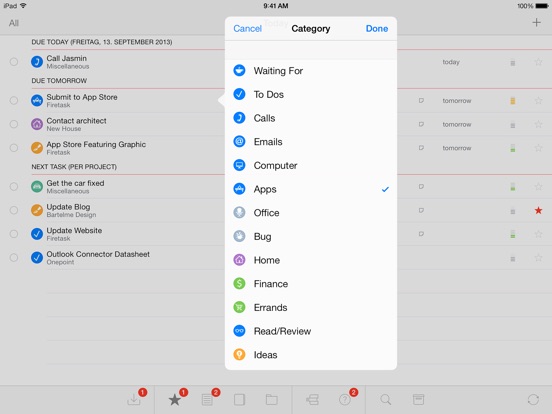This screenshot has height=414, width=552.
Task: Select the Today star tab in bottom toolbar
Action: (x=175, y=400)
